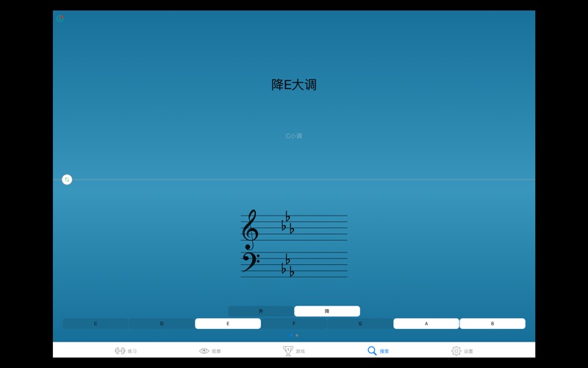
Task: Select the 升 (sharp) option
Action: point(261,311)
